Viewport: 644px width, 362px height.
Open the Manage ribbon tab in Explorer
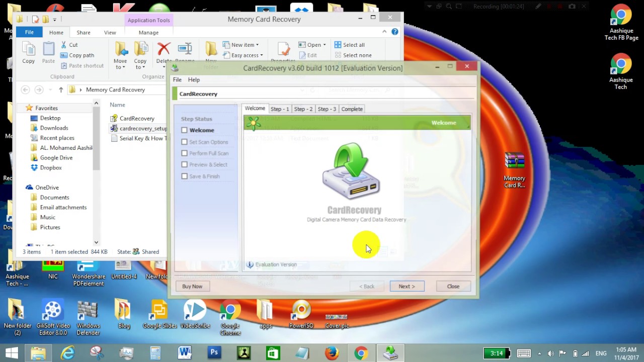coord(148,33)
